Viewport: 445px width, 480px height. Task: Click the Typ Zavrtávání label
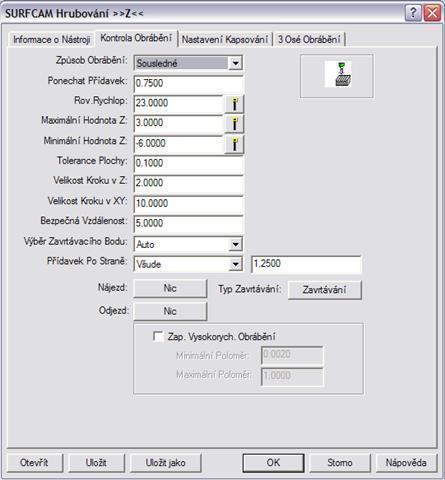pyautogui.click(x=250, y=289)
